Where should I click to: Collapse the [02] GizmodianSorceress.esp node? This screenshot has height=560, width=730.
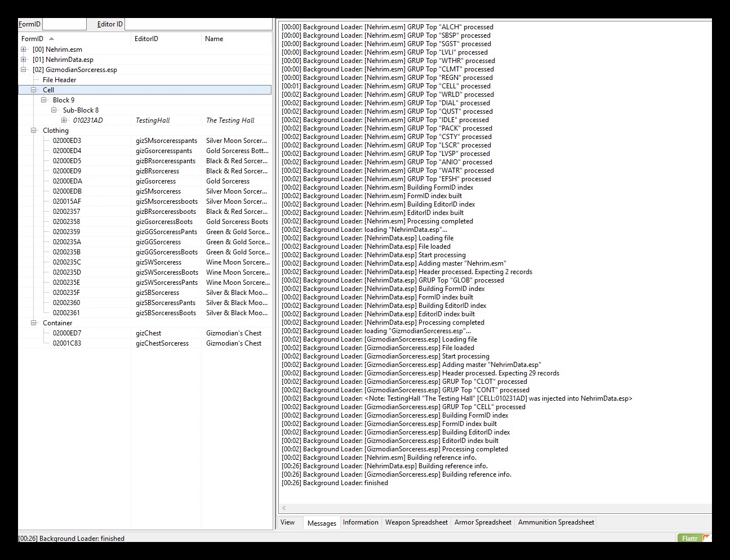24,70
